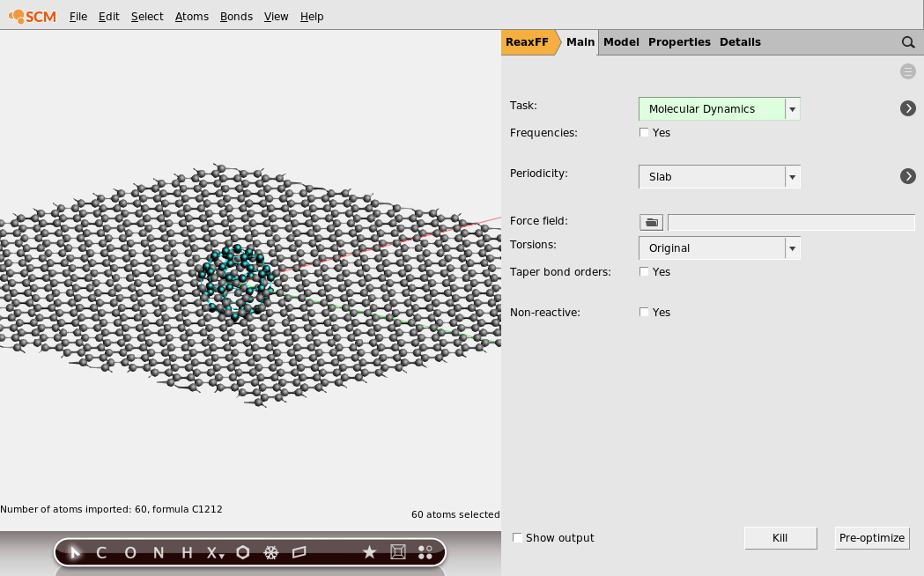
Task: Browse for a force field file
Action: pyautogui.click(x=651, y=222)
